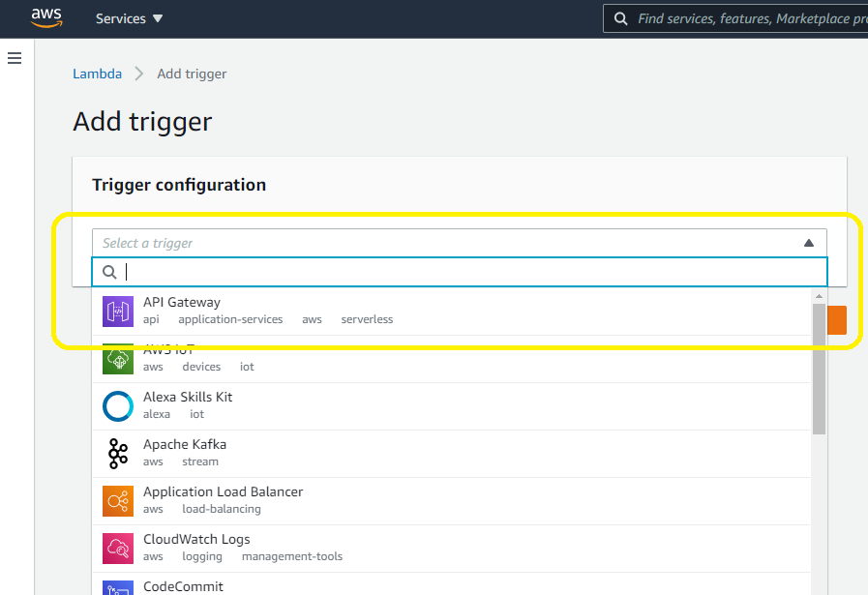Viewport: 868px width, 595px height.
Task: Open the hamburger navigation menu
Action: click(15, 58)
